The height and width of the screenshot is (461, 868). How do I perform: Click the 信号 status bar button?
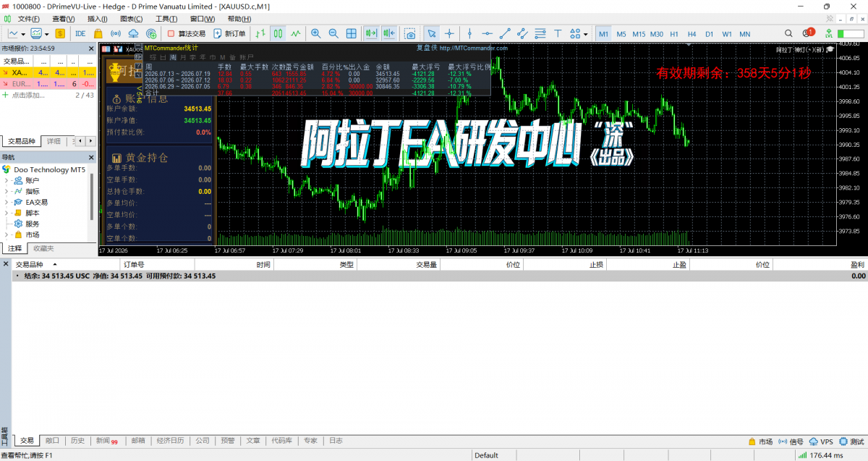point(791,441)
